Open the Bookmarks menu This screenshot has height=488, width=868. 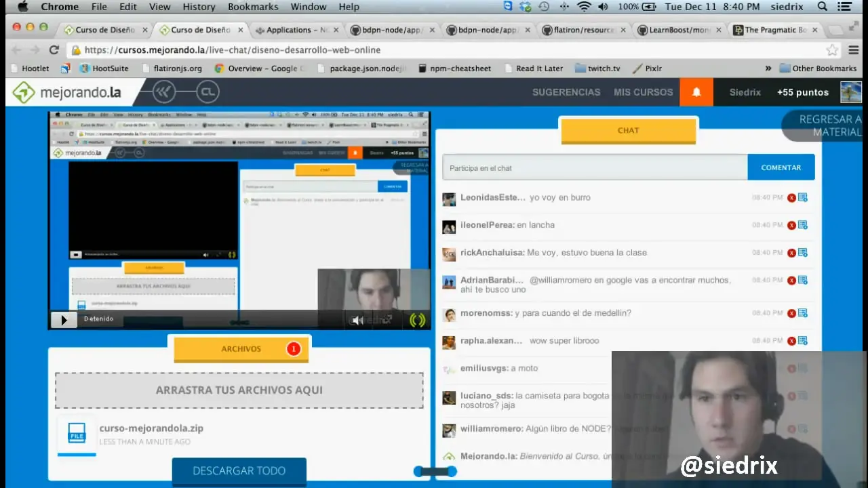tap(253, 7)
